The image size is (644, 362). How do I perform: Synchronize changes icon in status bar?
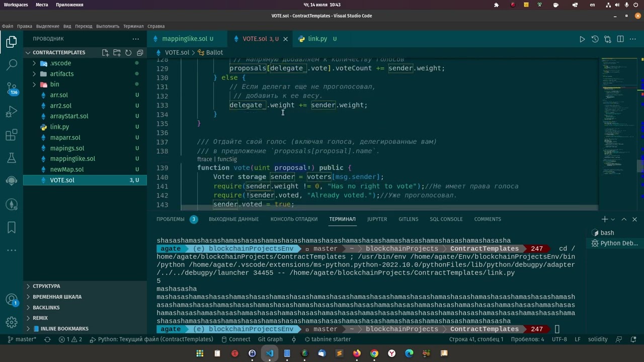(47, 339)
